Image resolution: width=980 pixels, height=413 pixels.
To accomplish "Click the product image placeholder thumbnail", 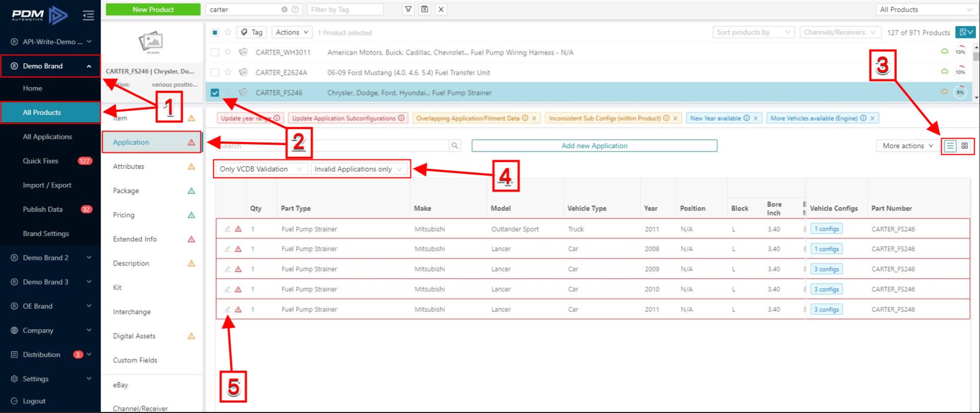I will pos(151,42).
